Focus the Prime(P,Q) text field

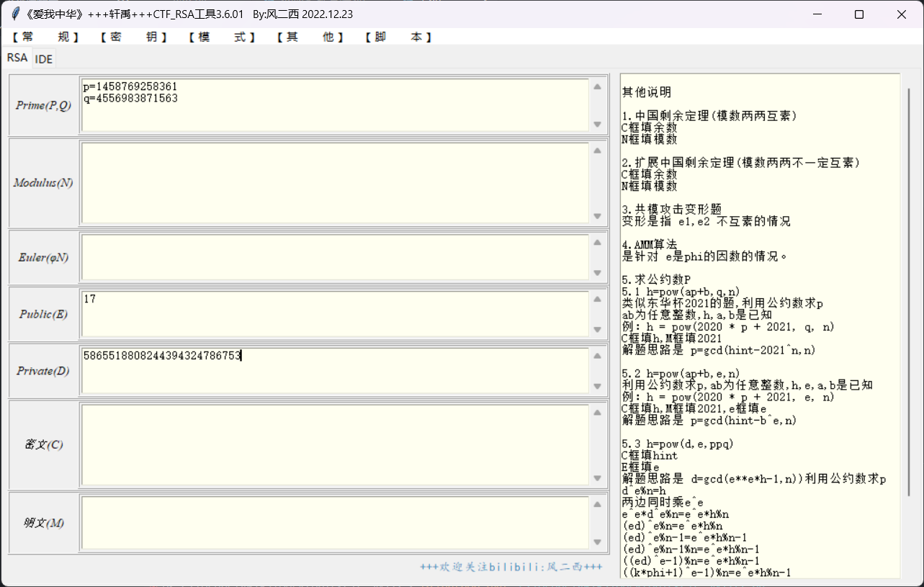[336, 105]
